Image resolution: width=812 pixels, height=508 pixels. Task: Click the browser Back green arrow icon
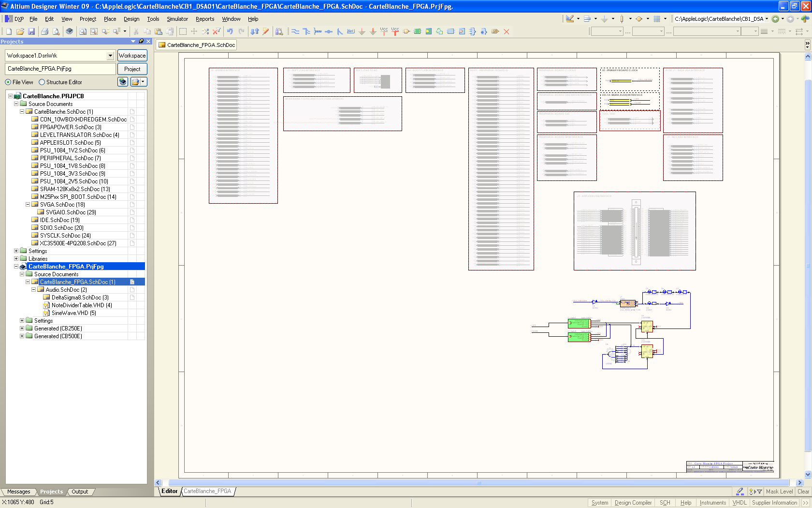tap(775, 19)
